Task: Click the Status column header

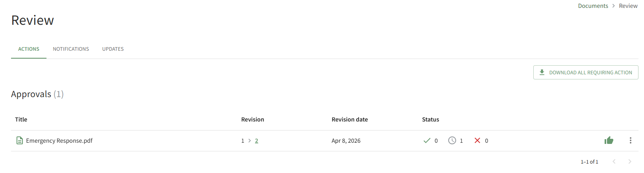Action: click(430, 120)
